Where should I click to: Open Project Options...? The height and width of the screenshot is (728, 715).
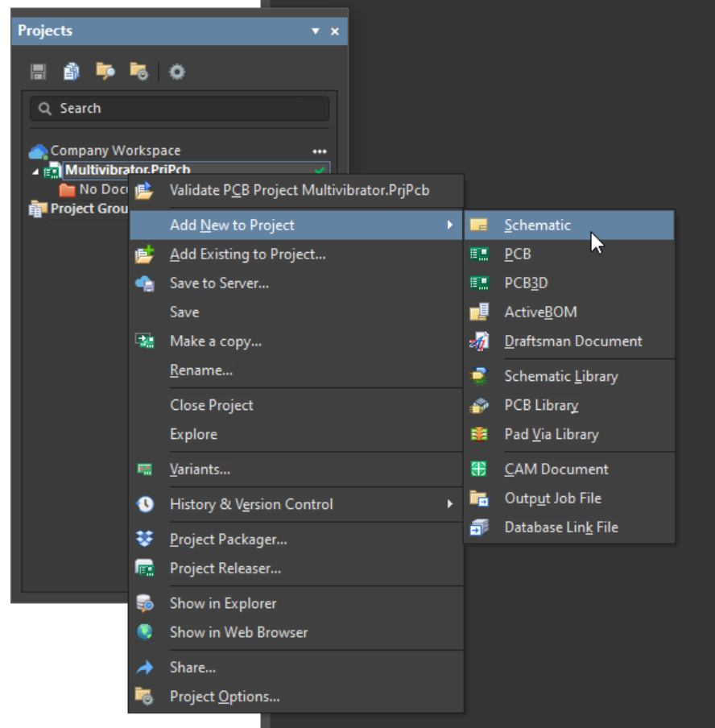[296, 697]
